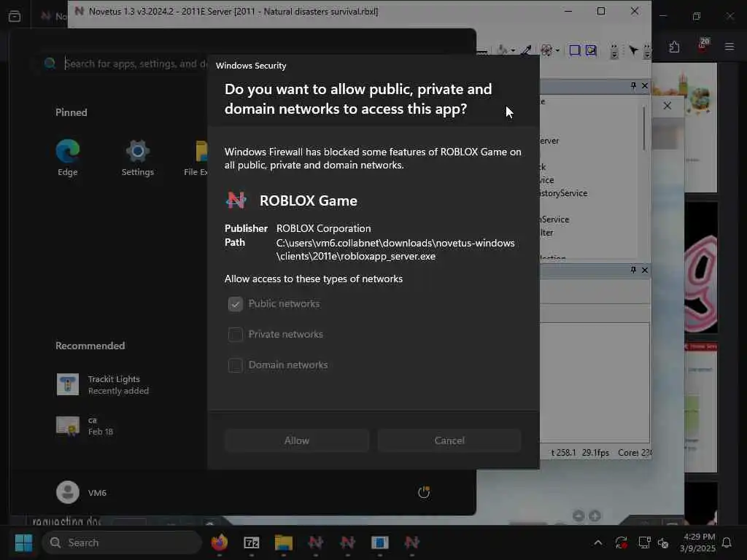Image resolution: width=747 pixels, height=560 pixels.
Task: Click the blue frame with figure toolbar icon
Action: tap(591, 50)
